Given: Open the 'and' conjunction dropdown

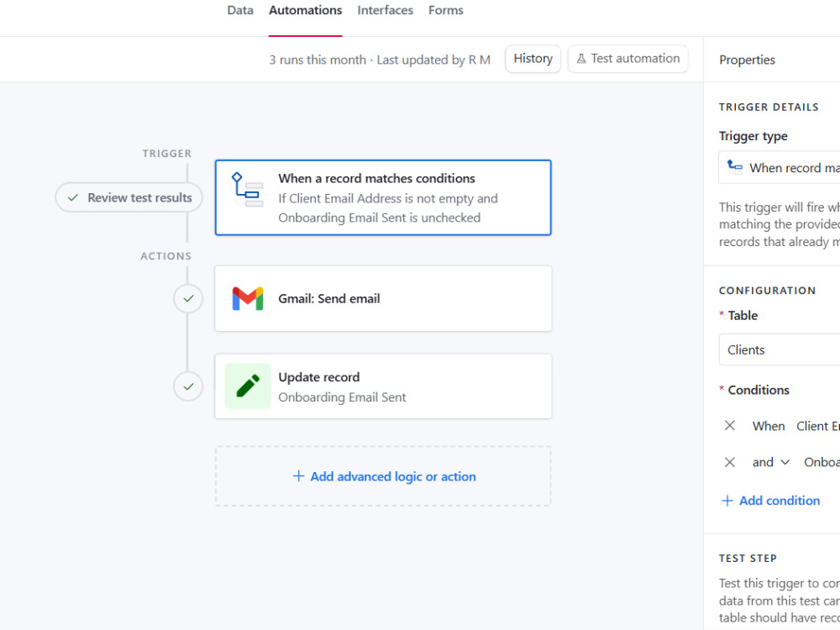Looking at the screenshot, I should tap(771, 462).
